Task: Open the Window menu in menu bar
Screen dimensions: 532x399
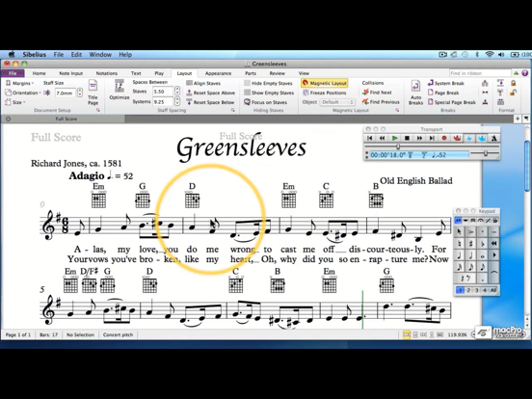Action: (100, 55)
